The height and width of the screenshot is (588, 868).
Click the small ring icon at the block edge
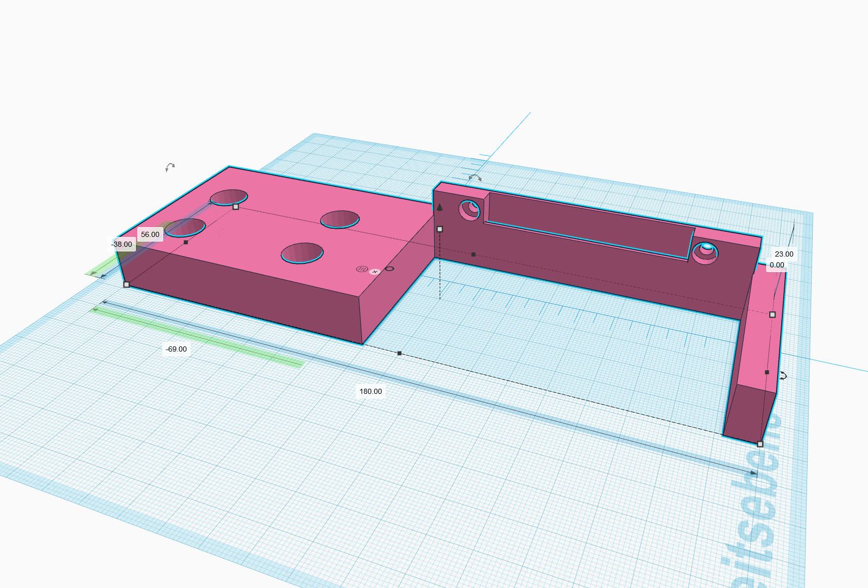pyautogui.click(x=389, y=268)
